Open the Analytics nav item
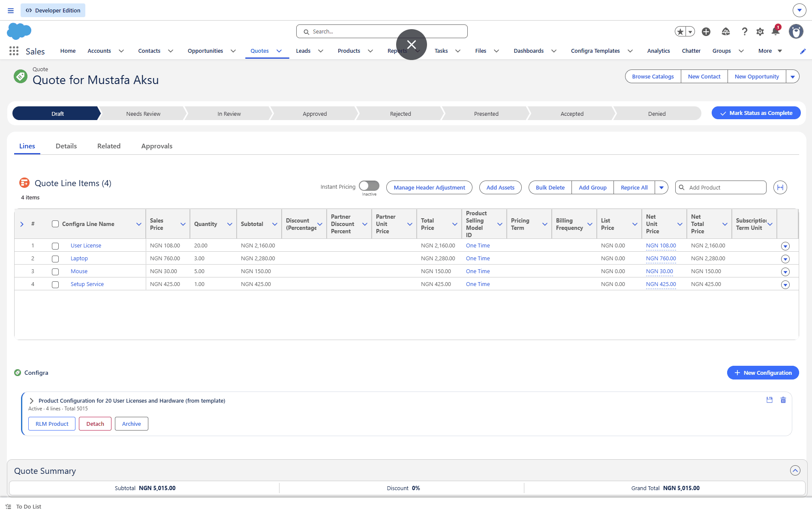The image size is (812, 512). click(659, 51)
